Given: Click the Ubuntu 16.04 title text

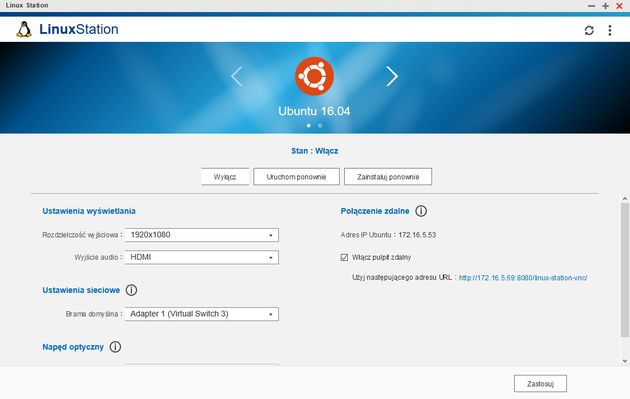Looking at the screenshot, I should pos(314,111).
